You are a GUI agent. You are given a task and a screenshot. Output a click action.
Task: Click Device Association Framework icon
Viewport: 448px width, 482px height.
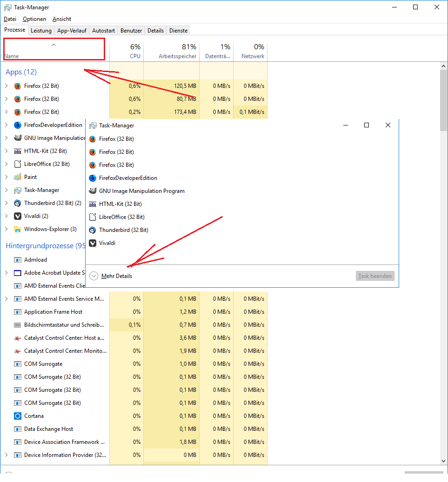tap(18, 442)
